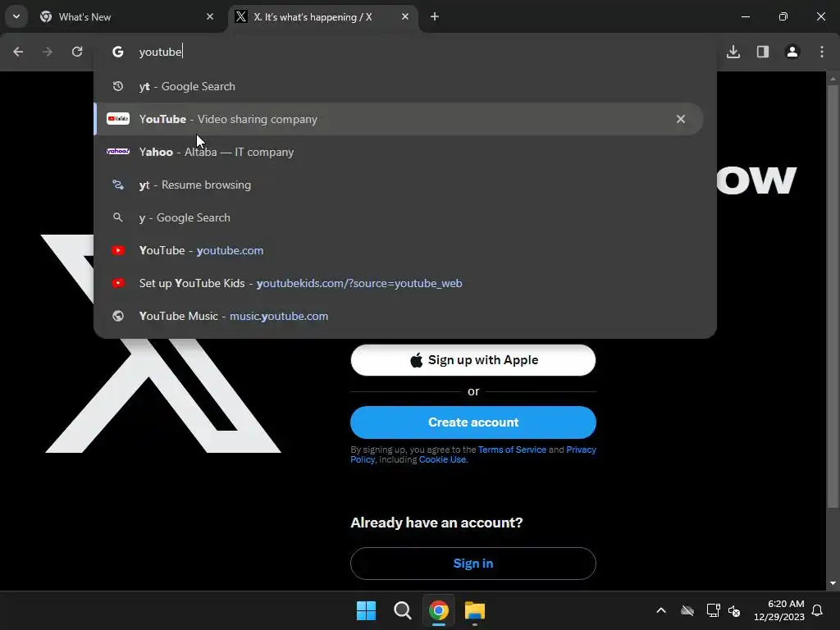840x630 pixels.
Task: Open the notifications bell
Action: pyautogui.click(x=818, y=610)
